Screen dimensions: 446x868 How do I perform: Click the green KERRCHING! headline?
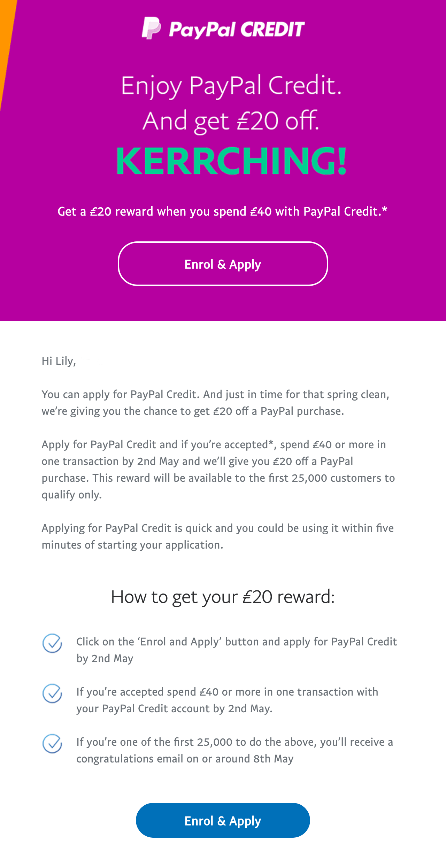231,161
